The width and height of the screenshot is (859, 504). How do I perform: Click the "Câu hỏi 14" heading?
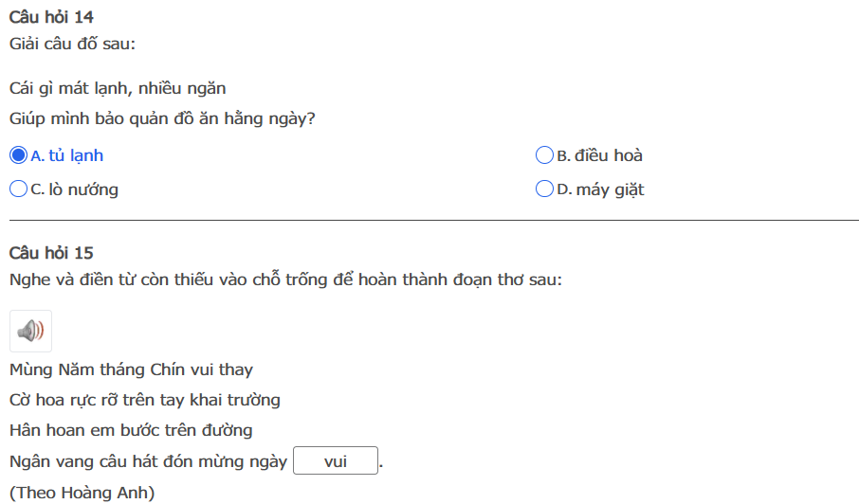[x=51, y=17]
